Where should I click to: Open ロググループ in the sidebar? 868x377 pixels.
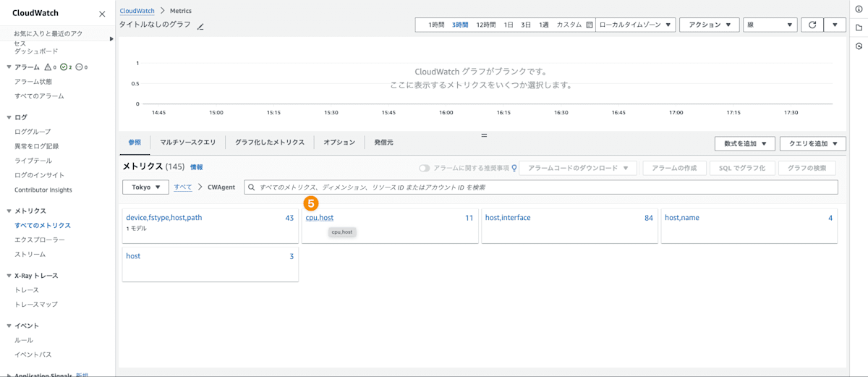pos(33,132)
